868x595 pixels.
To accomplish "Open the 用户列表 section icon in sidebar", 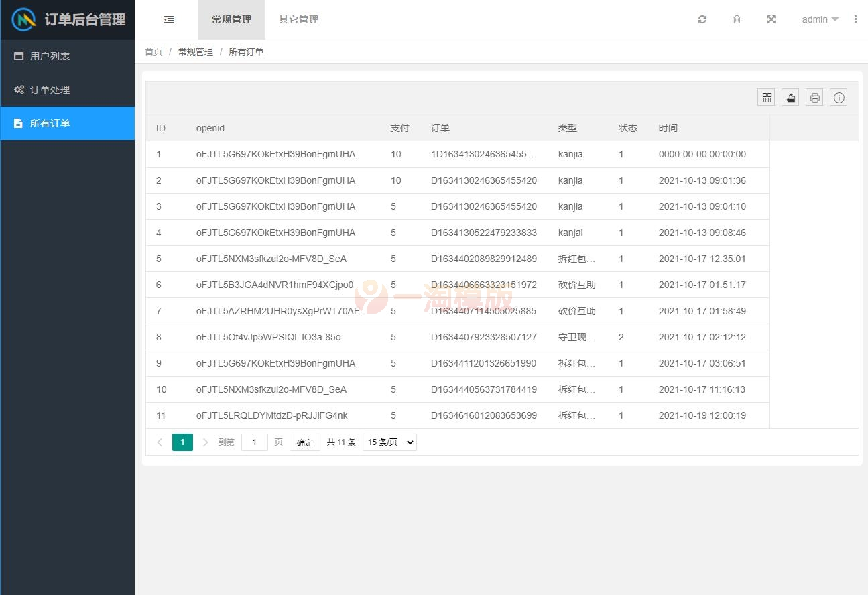I will click(18, 56).
